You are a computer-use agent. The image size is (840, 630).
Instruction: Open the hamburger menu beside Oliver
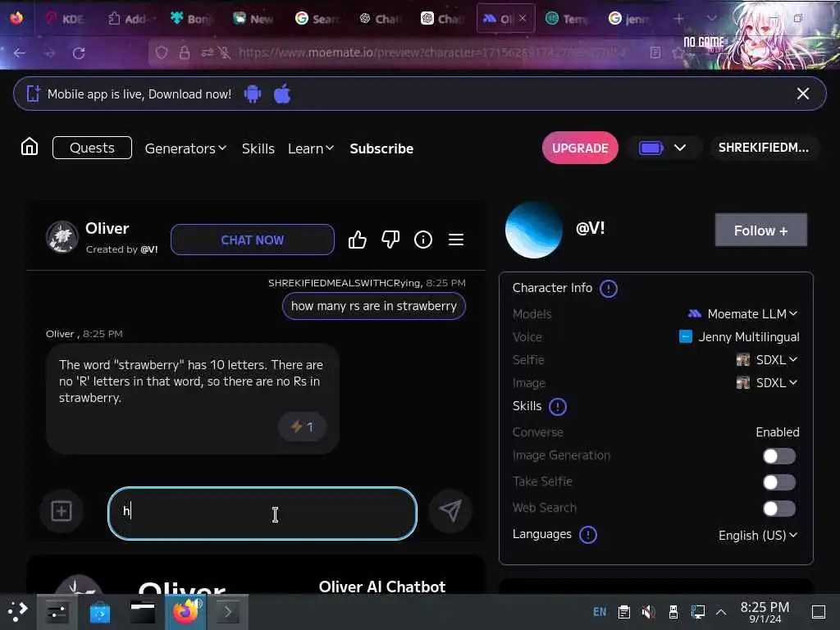pyautogui.click(x=456, y=240)
